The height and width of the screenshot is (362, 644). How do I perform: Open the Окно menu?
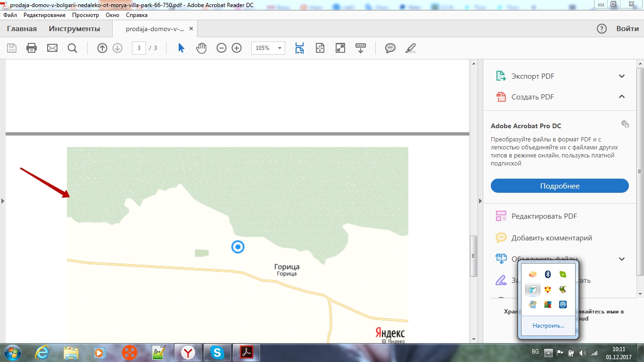tap(112, 15)
